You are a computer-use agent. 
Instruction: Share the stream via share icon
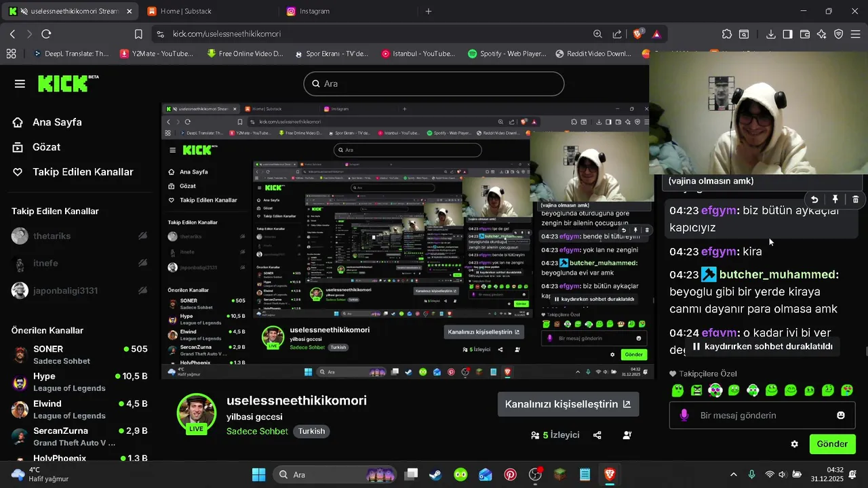[597, 435]
